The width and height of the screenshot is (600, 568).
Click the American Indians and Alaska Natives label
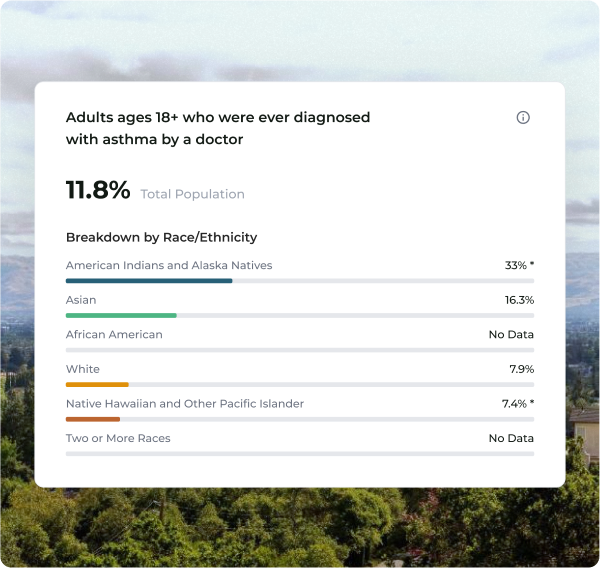(x=169, y=265)
